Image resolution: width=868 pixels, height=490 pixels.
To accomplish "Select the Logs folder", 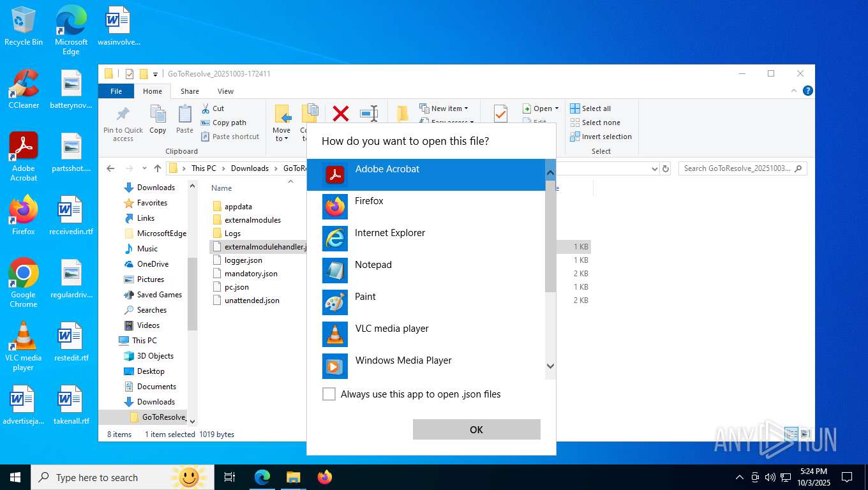I will pyautogui.click(x=232, y=234).
